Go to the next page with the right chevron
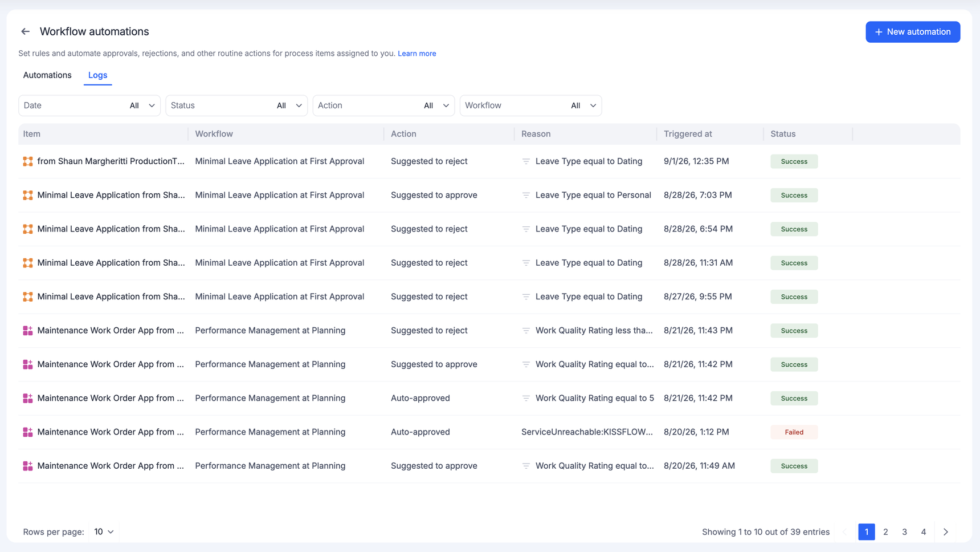 coord(946,532)
